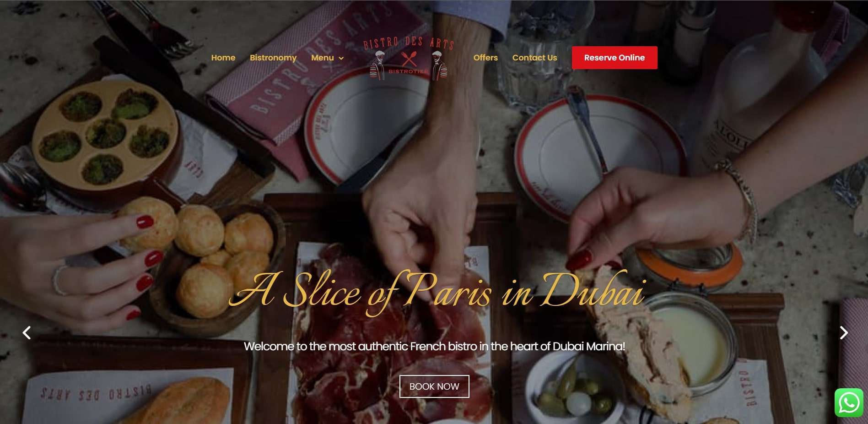
Task: View the Offers page
Action: (x=485, y=58)
